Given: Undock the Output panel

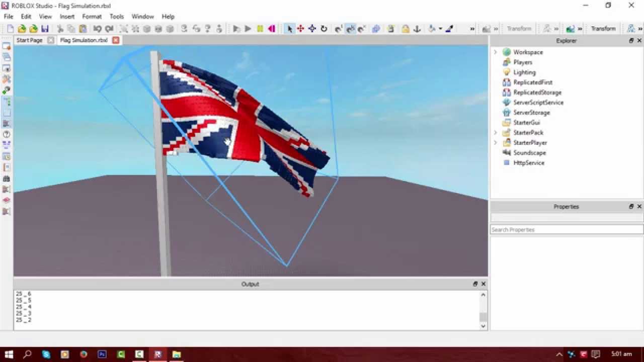Looking at the screenshot, I should pyautogui.click(x=475, y=284).
